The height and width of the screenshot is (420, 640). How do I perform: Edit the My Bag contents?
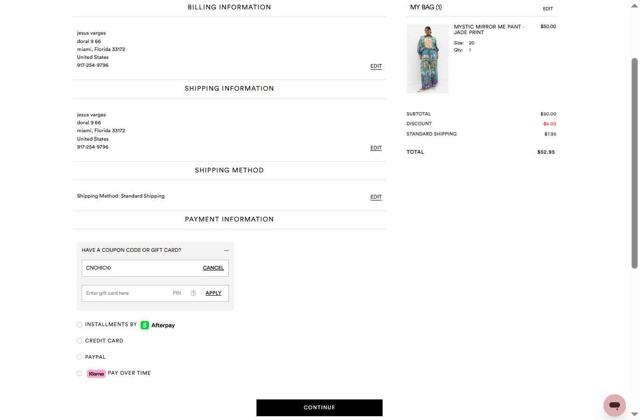(x=548, y=8)
